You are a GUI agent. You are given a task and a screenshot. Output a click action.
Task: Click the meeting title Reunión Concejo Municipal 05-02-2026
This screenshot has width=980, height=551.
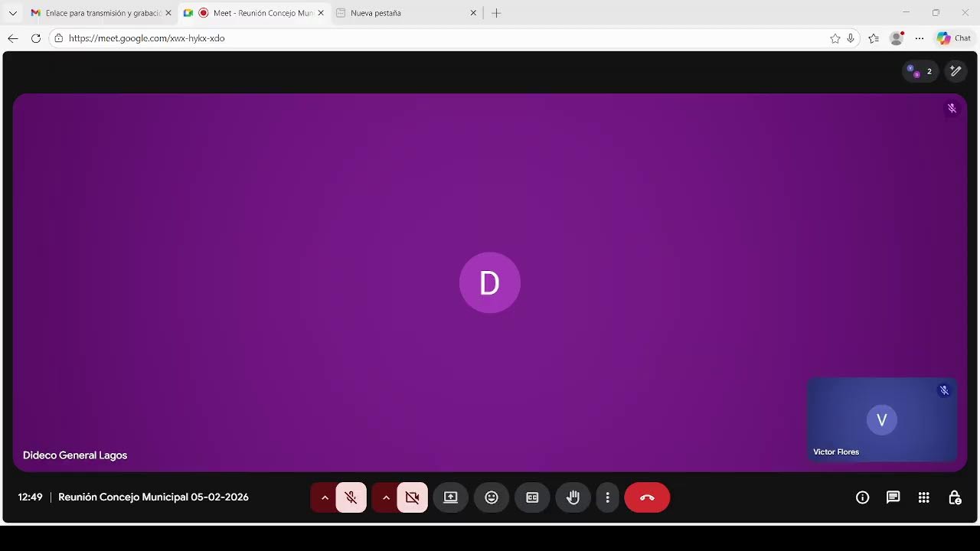tap(153, 497)
